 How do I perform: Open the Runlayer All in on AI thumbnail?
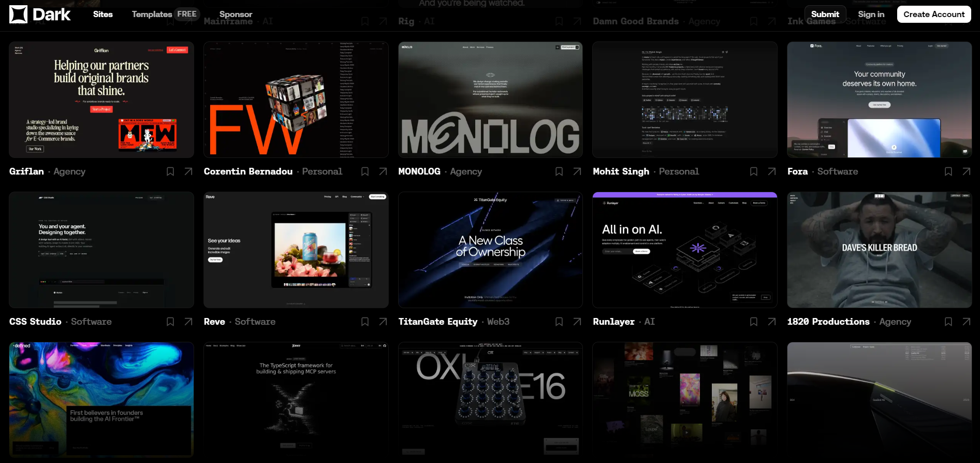685,250
